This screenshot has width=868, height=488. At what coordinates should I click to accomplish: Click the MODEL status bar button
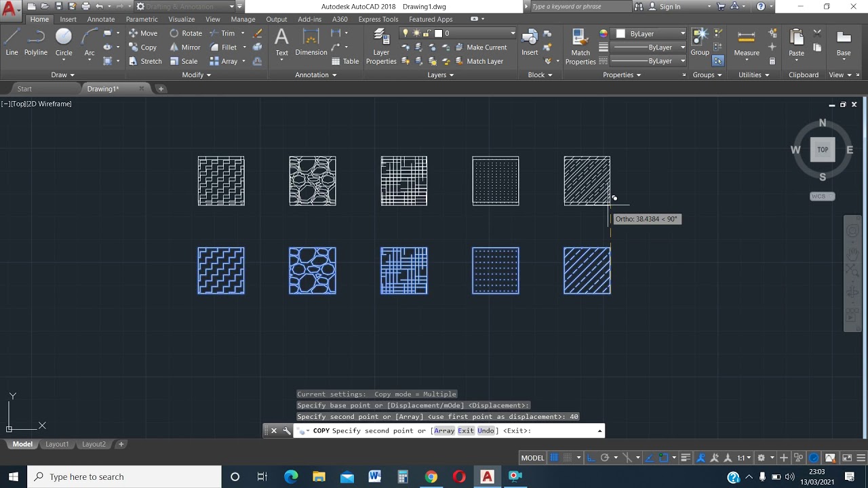(x=532, y=457)
